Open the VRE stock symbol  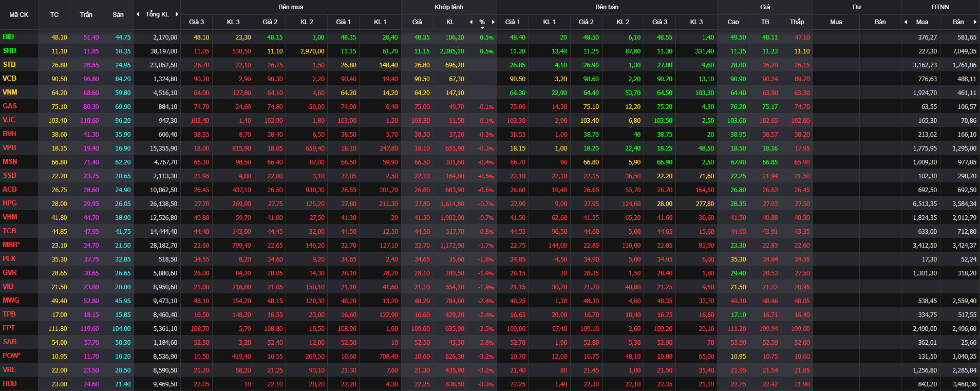point(9,370)
